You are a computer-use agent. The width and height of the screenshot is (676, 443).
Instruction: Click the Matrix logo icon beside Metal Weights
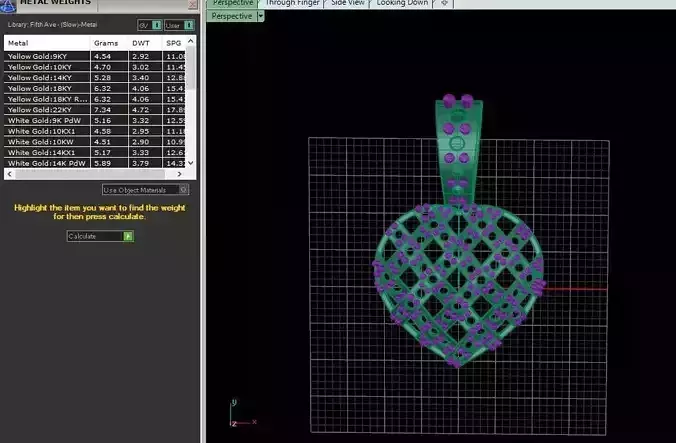click(8, 5)
